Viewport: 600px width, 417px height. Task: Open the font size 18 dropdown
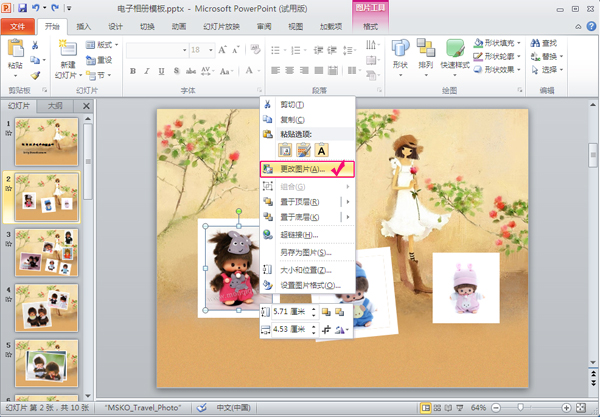(x=211, y=50)
